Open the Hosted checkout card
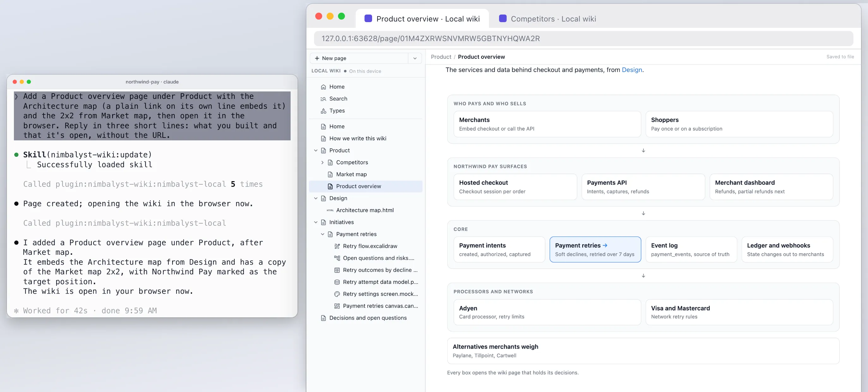868x392 pixels. [515, 187]
